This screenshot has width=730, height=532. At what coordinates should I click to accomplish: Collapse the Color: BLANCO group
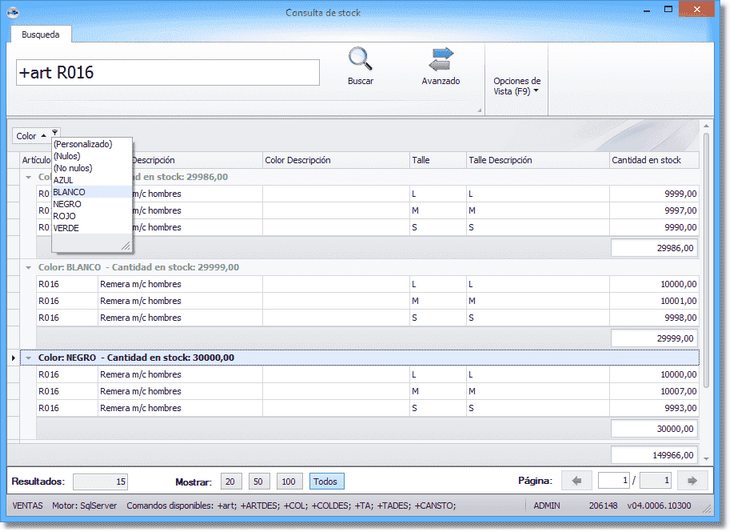(x=28, y=267)
